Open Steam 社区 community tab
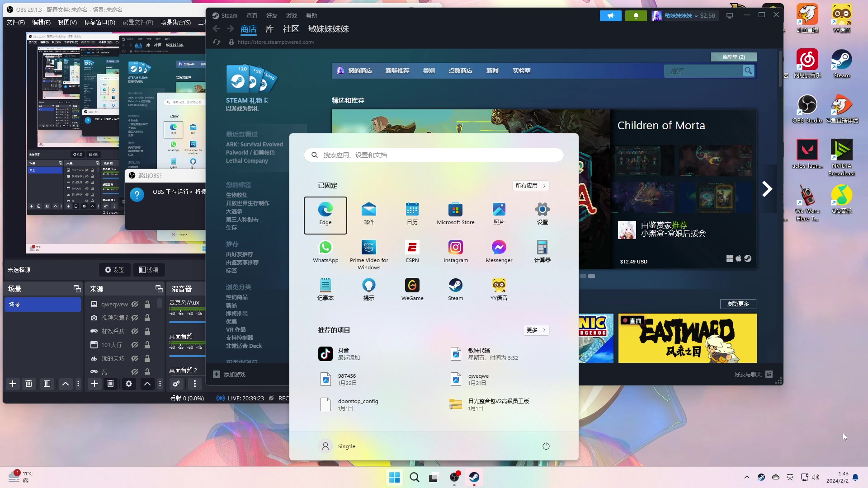 click(x=291, y=29)
